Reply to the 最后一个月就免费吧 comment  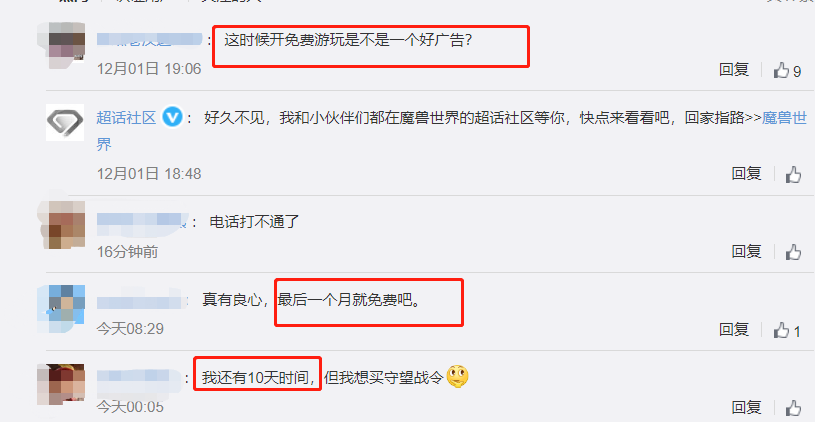(734, 329)
